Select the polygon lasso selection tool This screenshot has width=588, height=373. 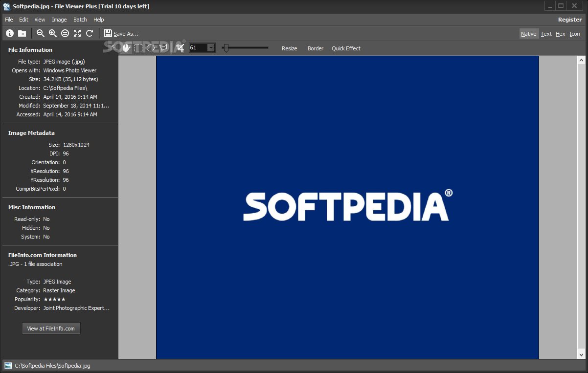click(163, 47)
